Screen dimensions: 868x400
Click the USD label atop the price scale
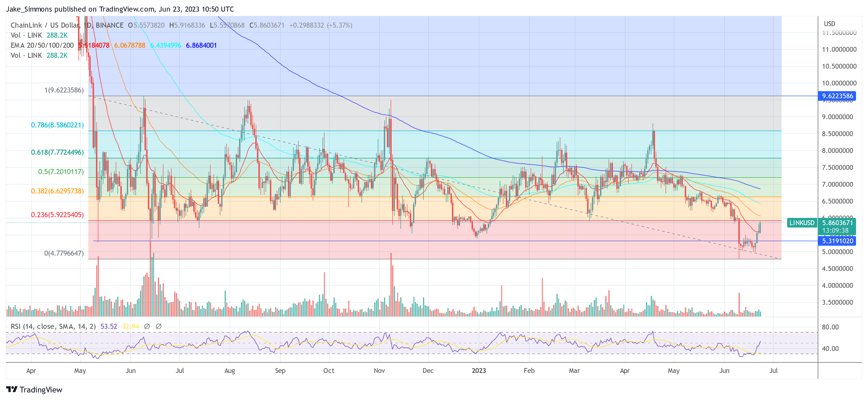[x=830, y=24]
